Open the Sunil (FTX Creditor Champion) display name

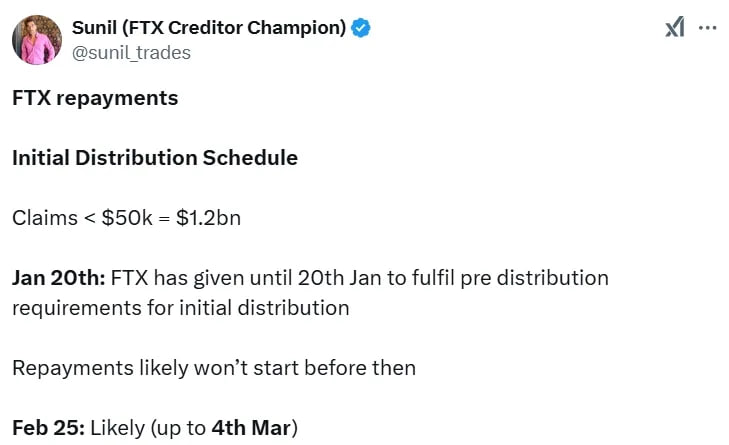209,28
